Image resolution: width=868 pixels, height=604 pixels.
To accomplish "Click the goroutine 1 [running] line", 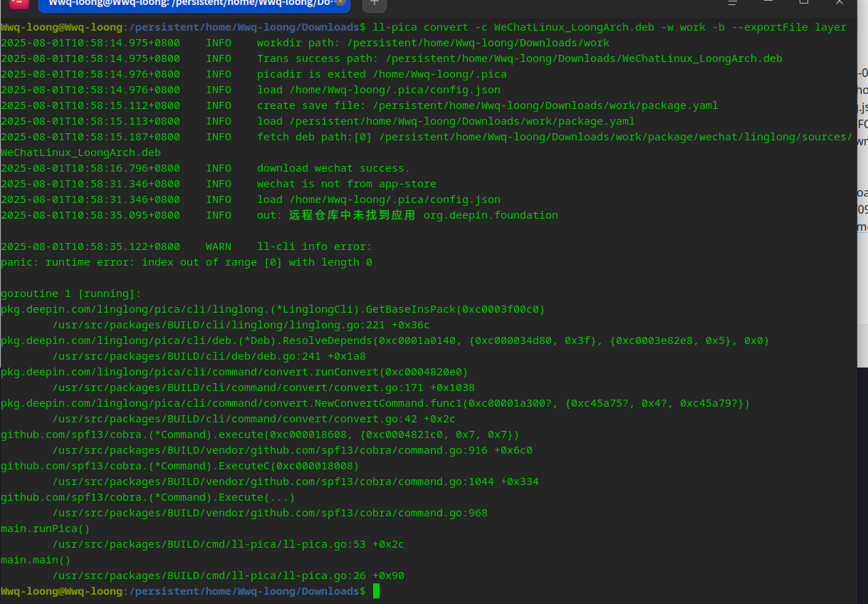I will point(71,293).
